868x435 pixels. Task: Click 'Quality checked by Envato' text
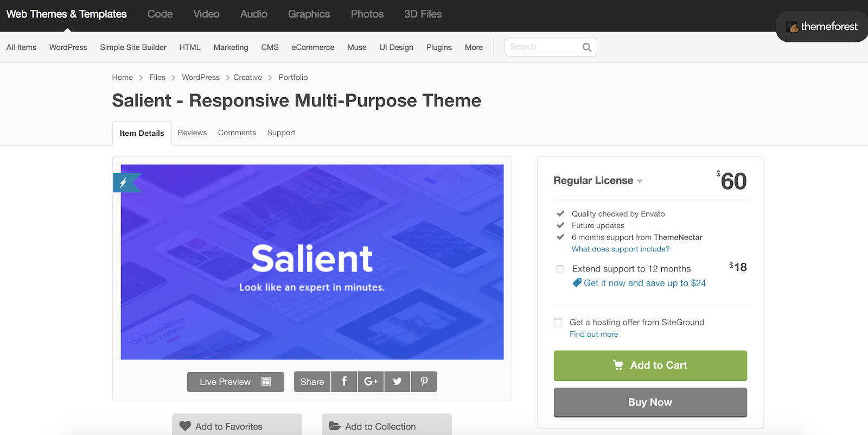(x=618, y=214)
